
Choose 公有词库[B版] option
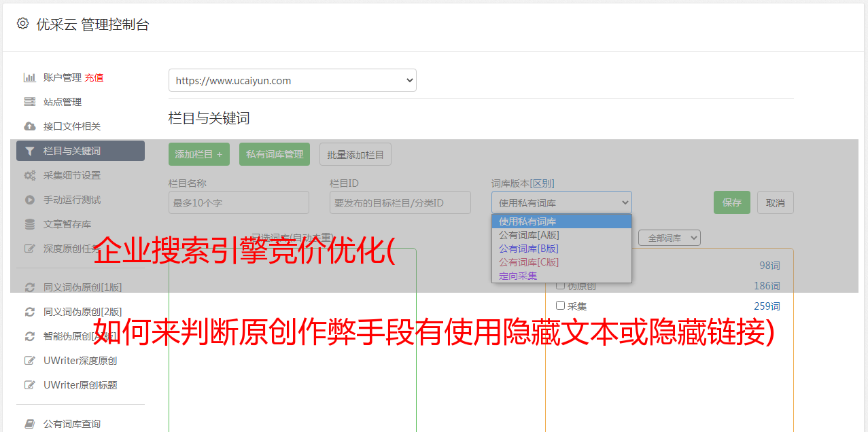(561, 249)
